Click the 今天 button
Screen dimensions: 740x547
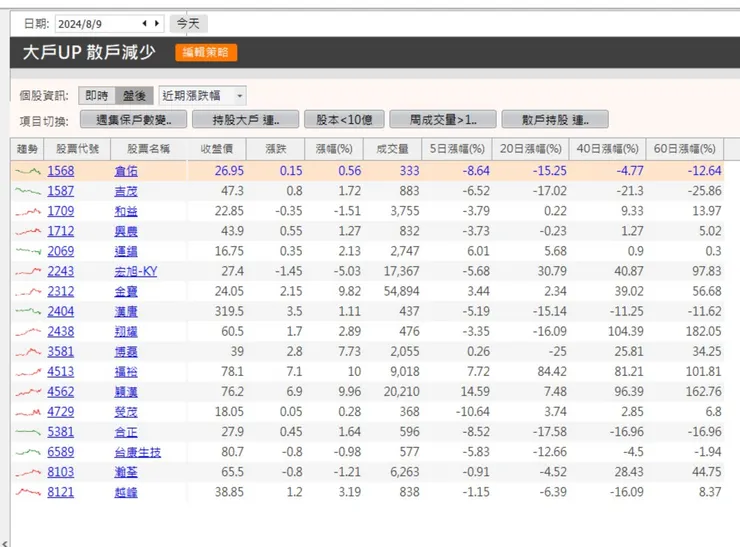[188, 24]
